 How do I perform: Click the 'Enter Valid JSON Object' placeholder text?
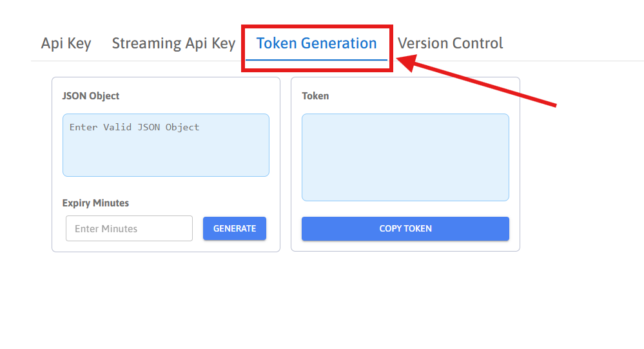tap(134, 127)
